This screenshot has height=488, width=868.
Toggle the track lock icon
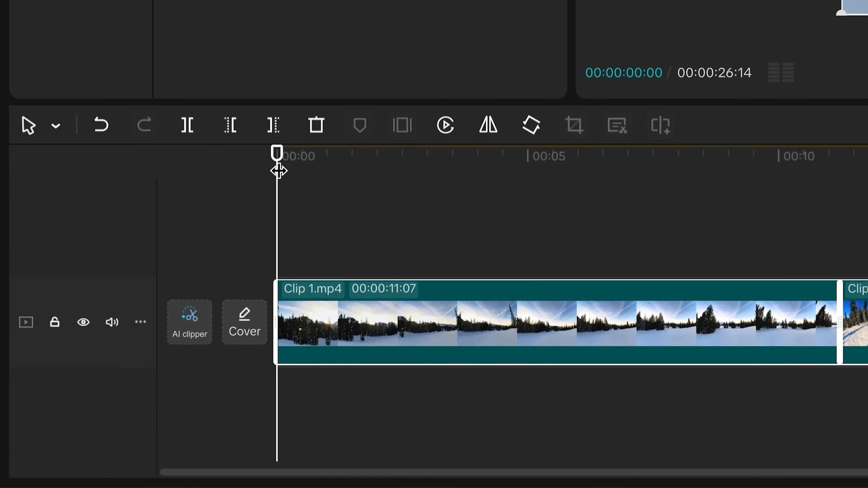(55, 322)
